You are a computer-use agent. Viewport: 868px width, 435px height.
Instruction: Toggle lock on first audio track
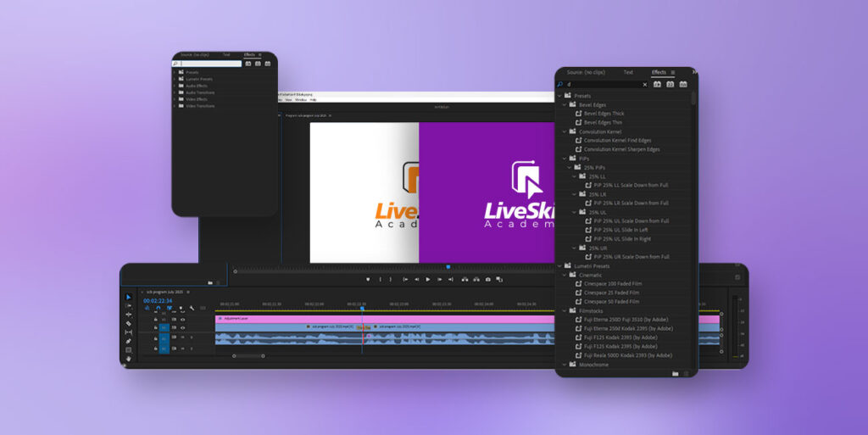(x=156, y=337)
